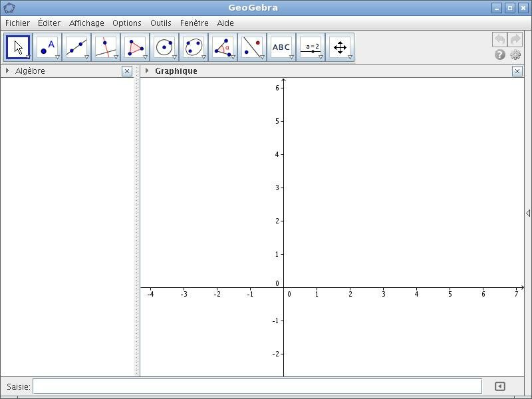
Task: Open the Options menu
Action: pyautogui.click(x=127, y=23)
